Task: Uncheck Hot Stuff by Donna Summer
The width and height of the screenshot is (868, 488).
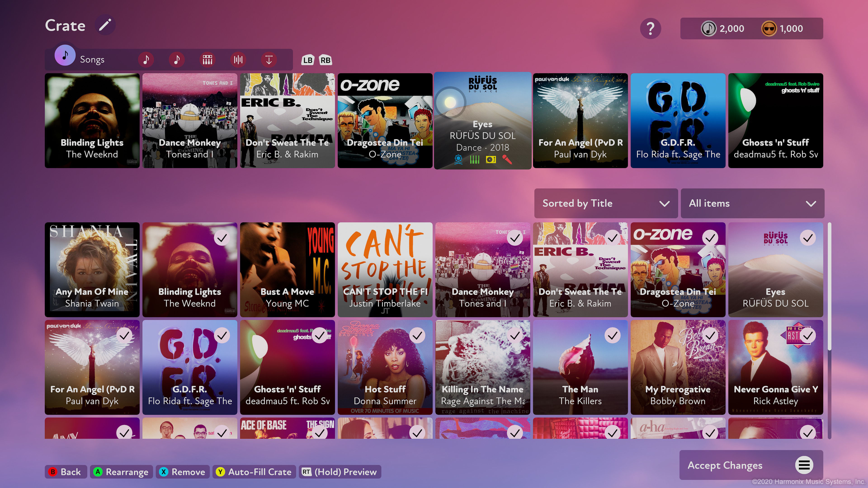Action: [x=417, y=335]
